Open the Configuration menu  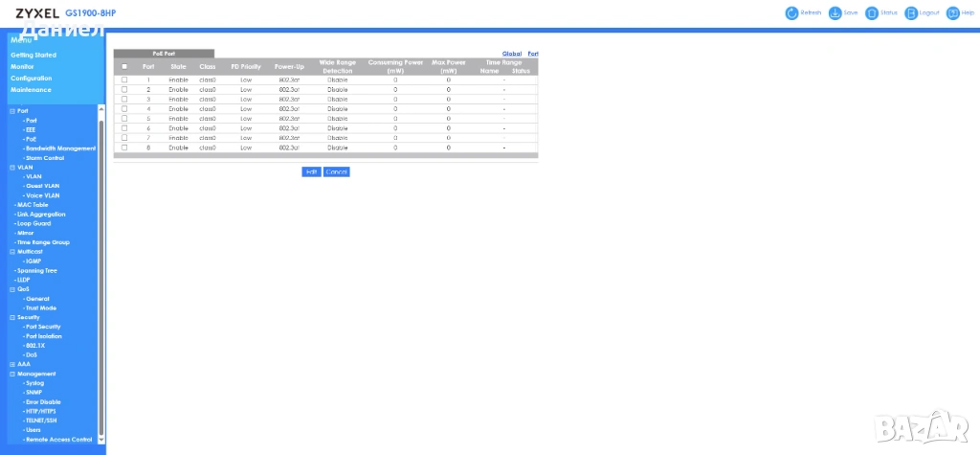click(31, 79)
